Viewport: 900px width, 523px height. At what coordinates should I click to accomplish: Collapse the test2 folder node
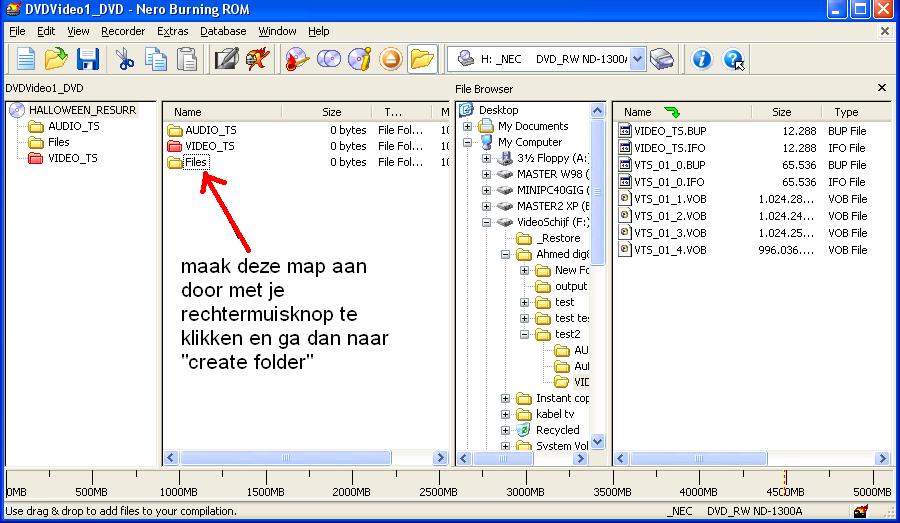click(524, 334)
